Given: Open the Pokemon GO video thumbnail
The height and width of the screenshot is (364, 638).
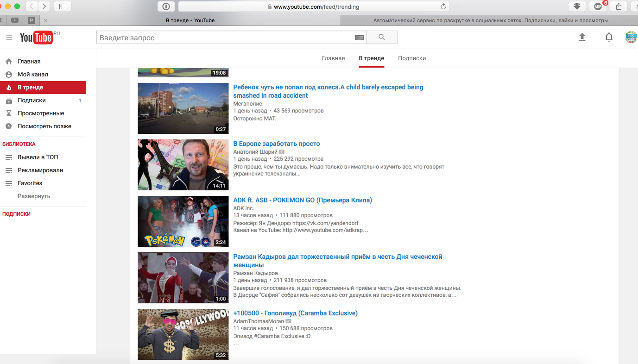Looking at the screenshot, I should (x=183, y=221).
